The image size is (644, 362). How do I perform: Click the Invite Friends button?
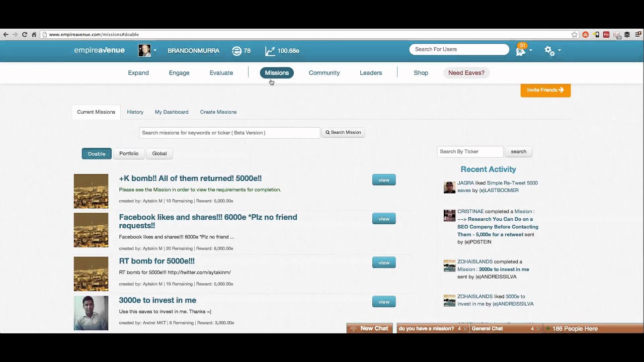(x=545, y=90)
